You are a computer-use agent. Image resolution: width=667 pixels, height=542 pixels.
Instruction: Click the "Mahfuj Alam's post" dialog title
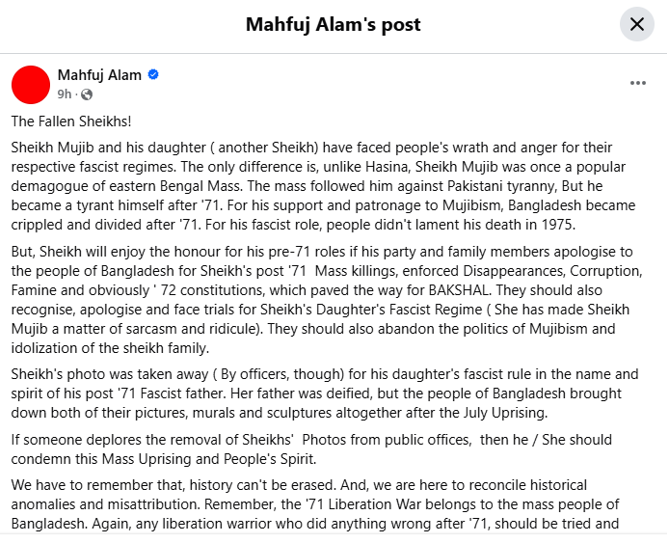point(333,24)
